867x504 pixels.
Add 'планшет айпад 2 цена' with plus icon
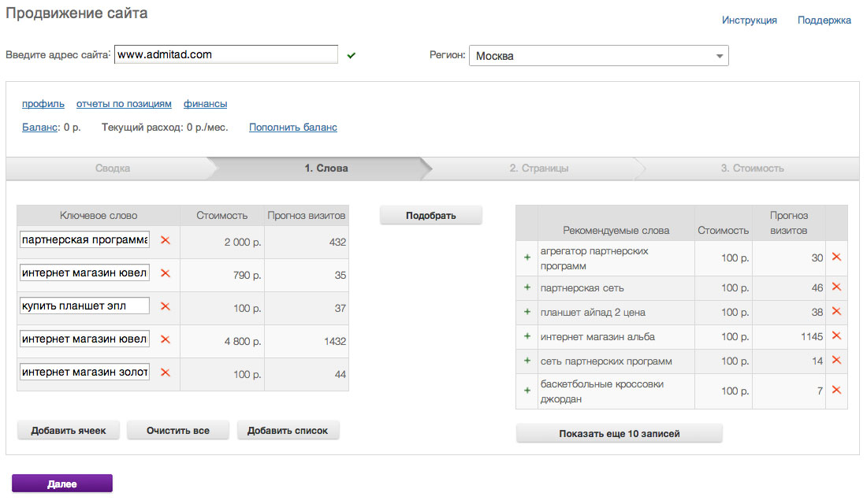point(527,312)
